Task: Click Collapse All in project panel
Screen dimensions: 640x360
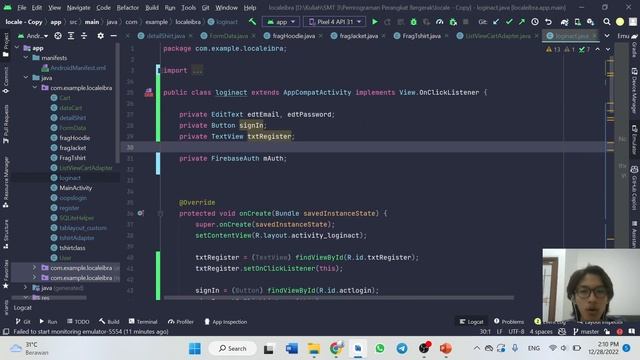Action: coord(84,36)
